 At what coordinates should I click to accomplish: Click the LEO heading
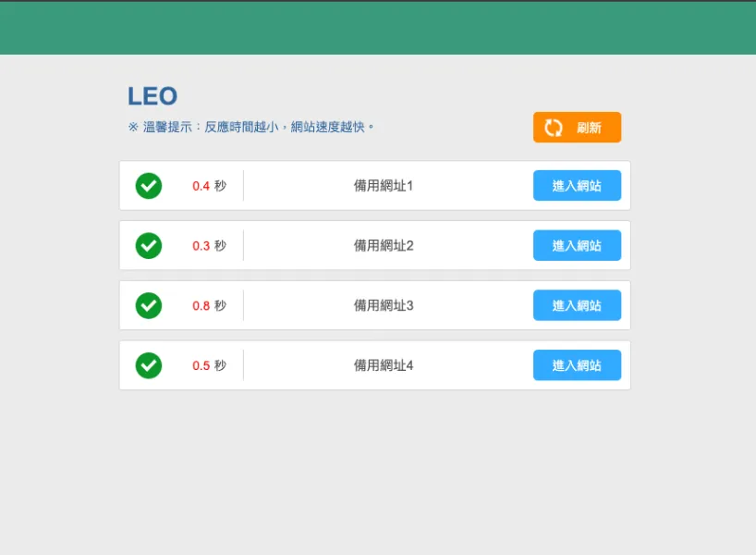click(x=152, y=96)
